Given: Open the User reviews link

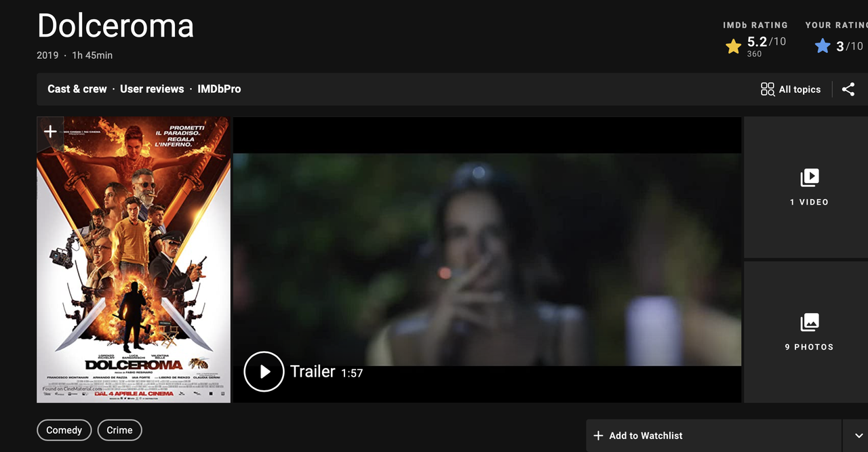Looking at the screenshot, I should point(152,89).
